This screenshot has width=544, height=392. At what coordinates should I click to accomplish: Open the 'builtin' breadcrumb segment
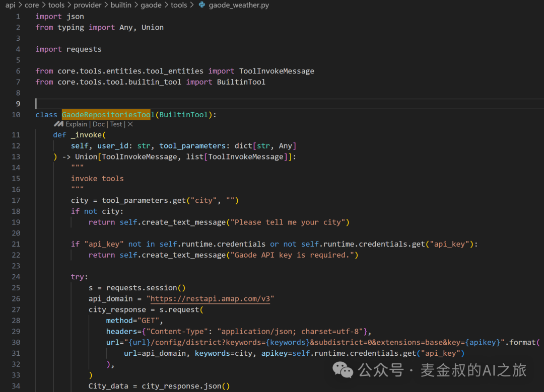[x=121, y=5]
